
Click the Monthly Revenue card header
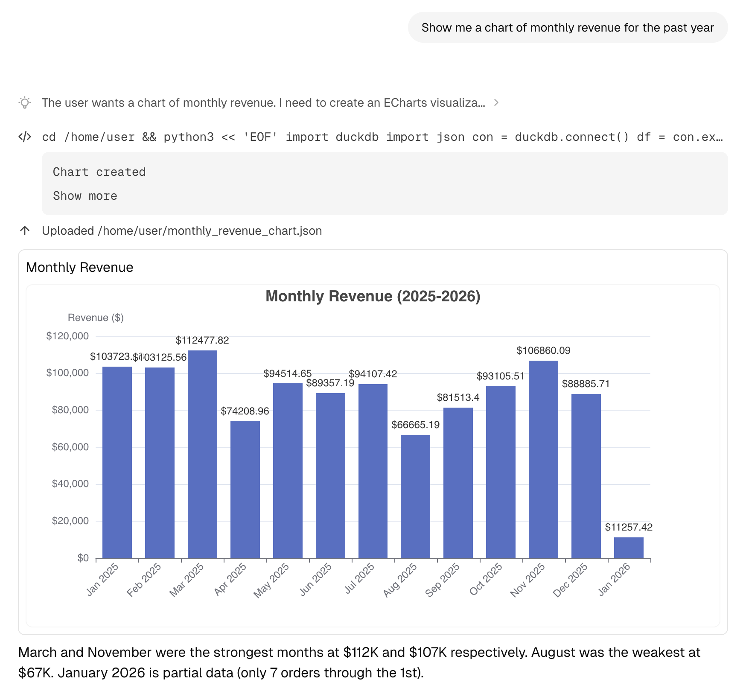point(79,267)
